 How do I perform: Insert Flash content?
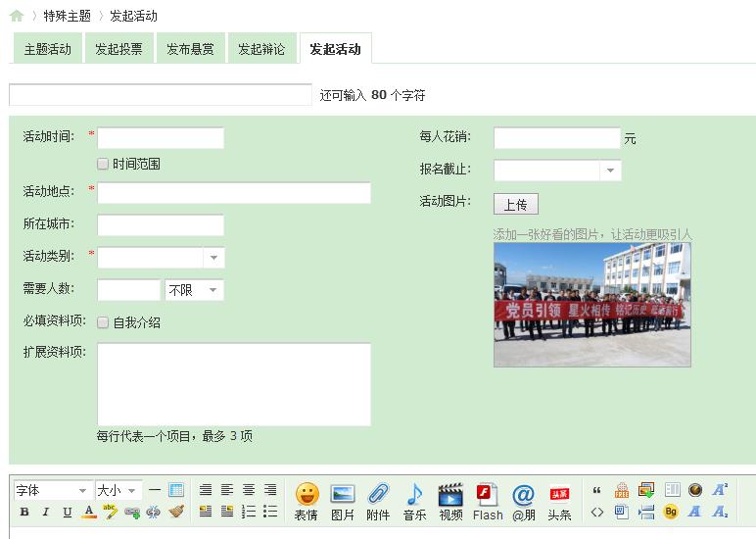(x=488, y=502)
